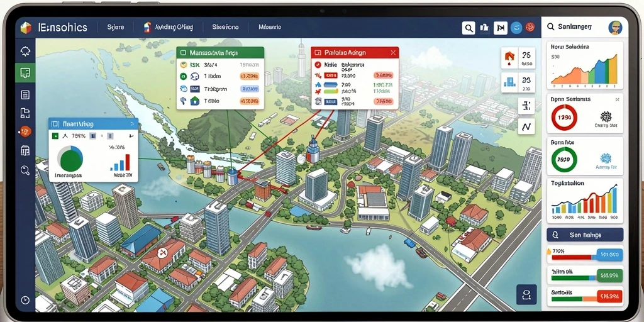Click the blue buildings map control icon
The image size is (644, 322).
pos(509,82)
